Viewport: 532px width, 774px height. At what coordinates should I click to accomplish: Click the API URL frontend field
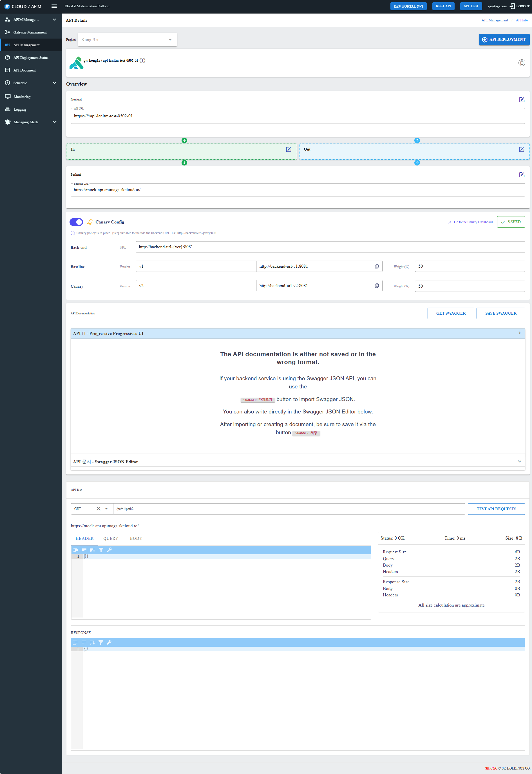click(x=298, y=116)
